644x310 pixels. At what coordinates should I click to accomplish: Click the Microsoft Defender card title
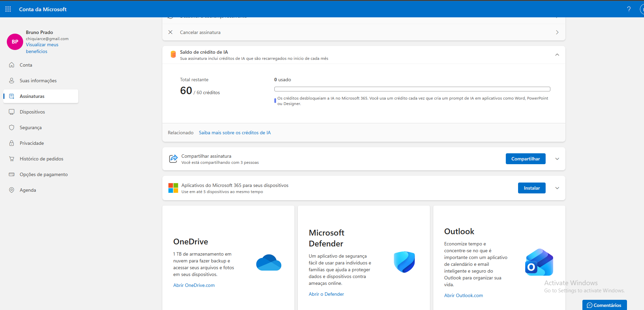[x=326, y=238]
